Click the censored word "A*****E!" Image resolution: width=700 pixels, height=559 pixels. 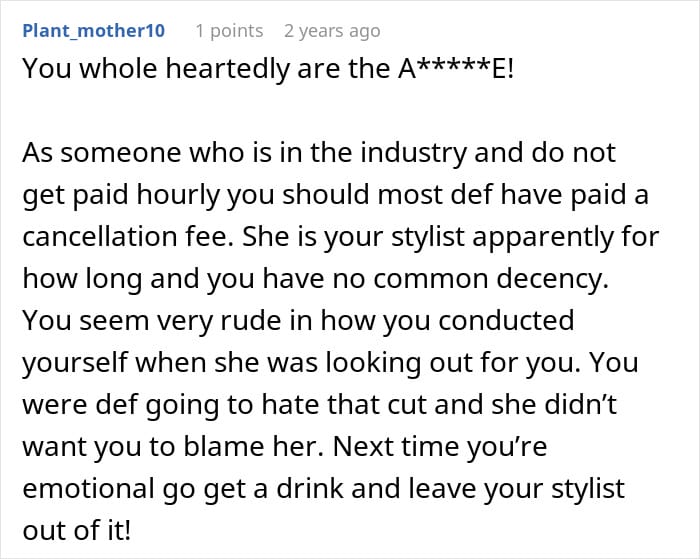pyautogui.click(x=456, y=69)
